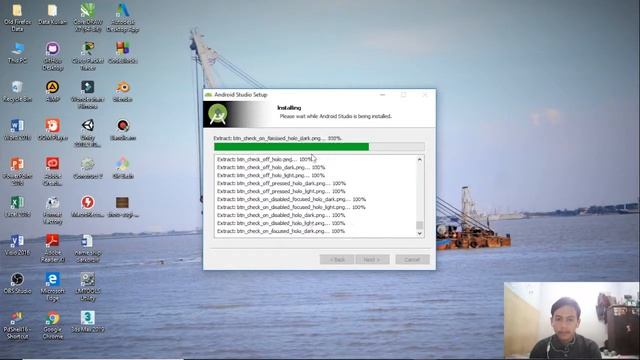Open the PdShell16 Shortcut icon

pyautogui.click(x=17, y=325)
